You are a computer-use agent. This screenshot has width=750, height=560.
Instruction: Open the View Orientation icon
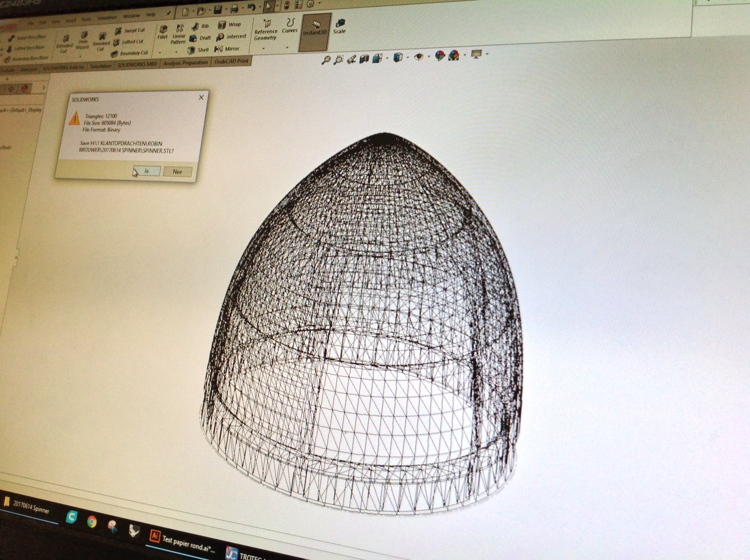pyautogui.click(x=377, y=58)
